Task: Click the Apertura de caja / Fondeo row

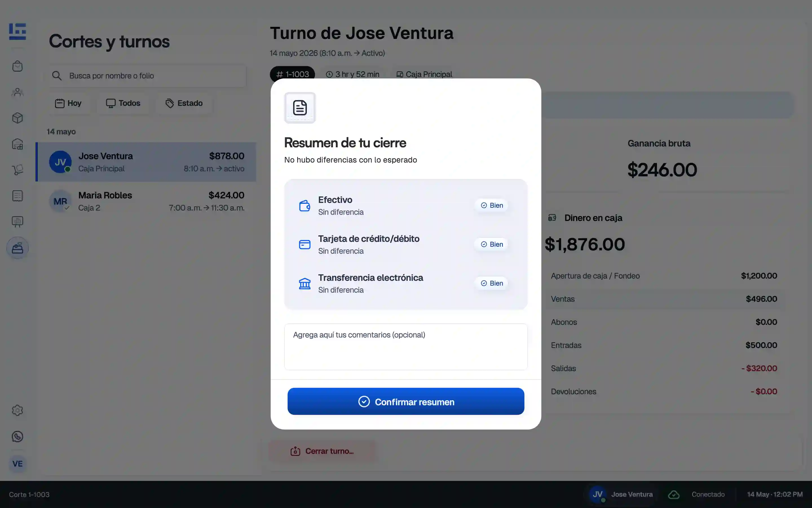Action: [664, 276]
